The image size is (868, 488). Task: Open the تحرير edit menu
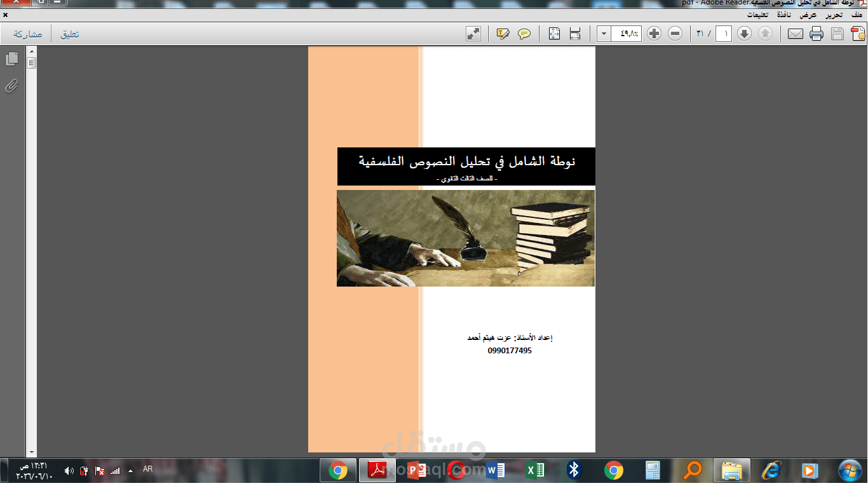tap(834, 15)
